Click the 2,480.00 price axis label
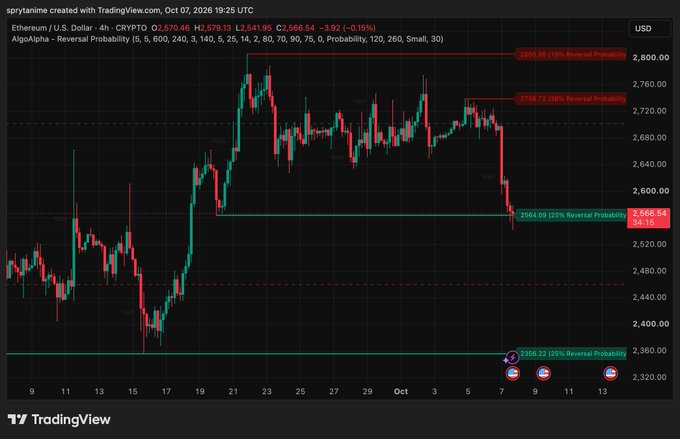Image resolution: width=680 pixels, height=439 pixels. click(x=651, y=271)
